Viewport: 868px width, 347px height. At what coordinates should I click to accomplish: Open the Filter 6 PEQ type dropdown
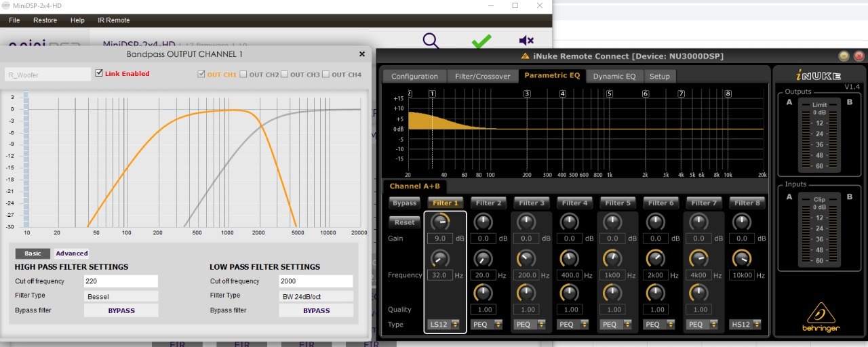(659, 325)
